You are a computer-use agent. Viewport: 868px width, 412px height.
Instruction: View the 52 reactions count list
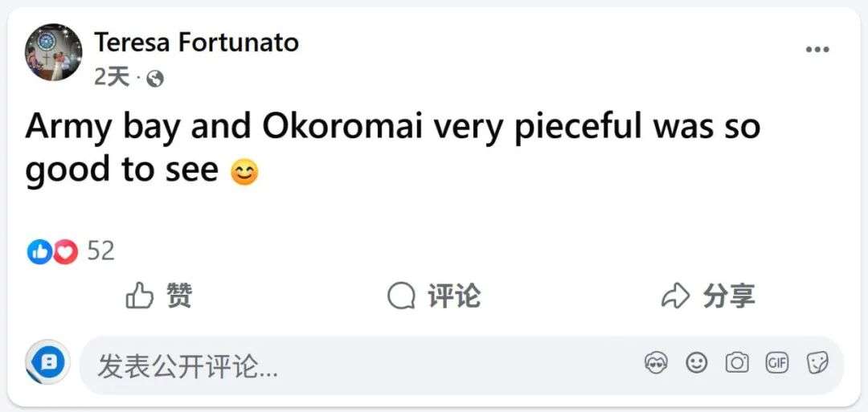tap(100, 251)
